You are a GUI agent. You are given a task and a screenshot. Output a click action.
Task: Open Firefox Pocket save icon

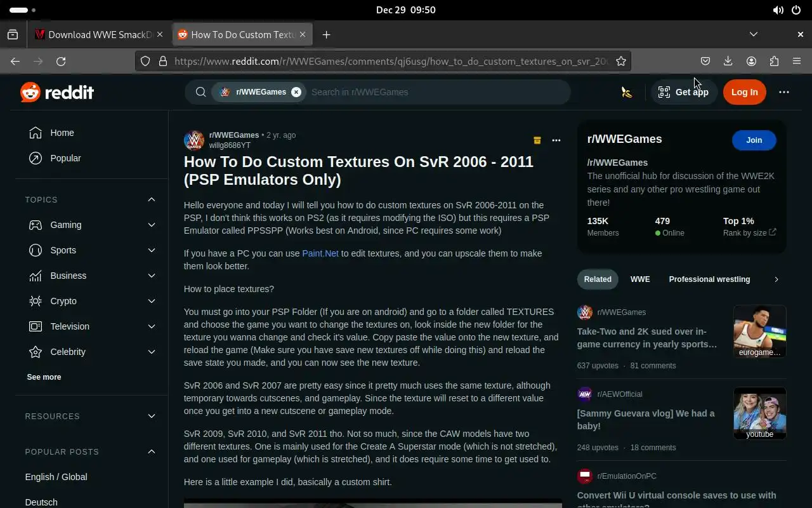tap(705, 61)
